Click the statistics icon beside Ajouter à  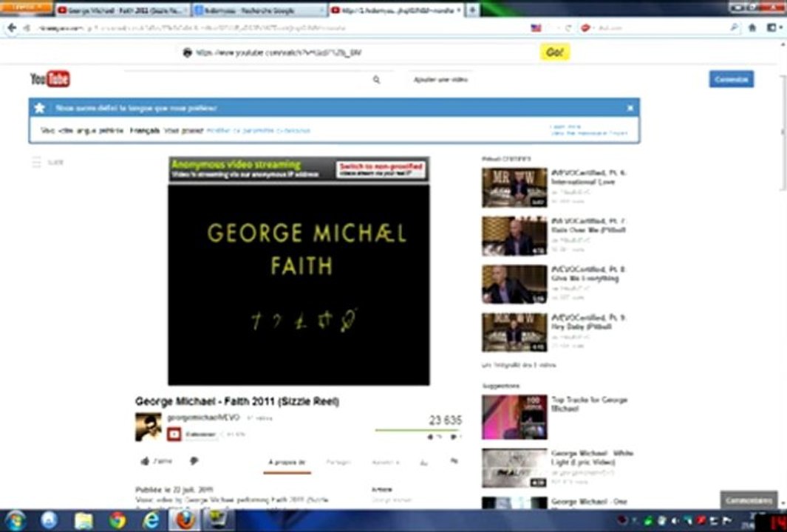pos(424,463)
